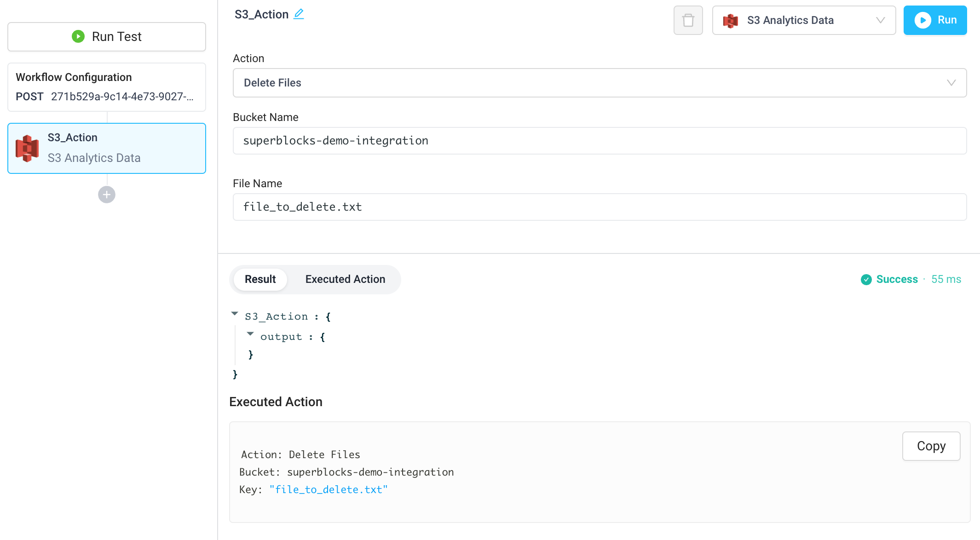Select the S3 icon in the sidebar step

(27, 148)
